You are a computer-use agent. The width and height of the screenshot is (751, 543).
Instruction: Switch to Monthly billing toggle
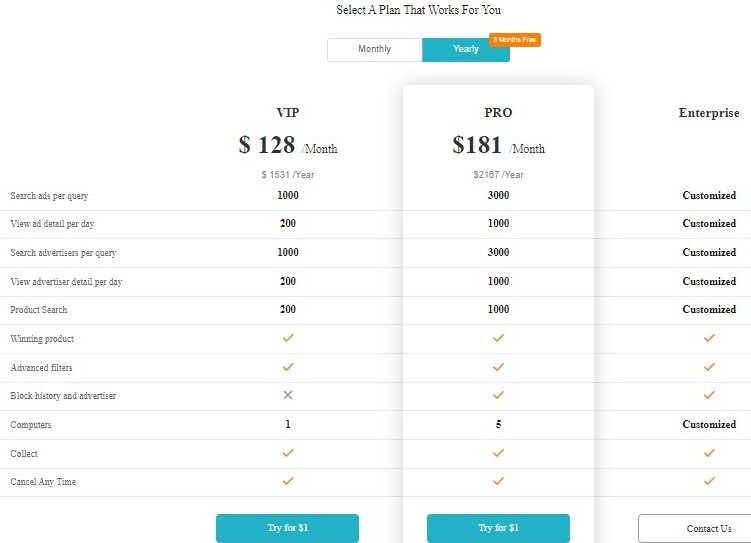click(375, 49)
